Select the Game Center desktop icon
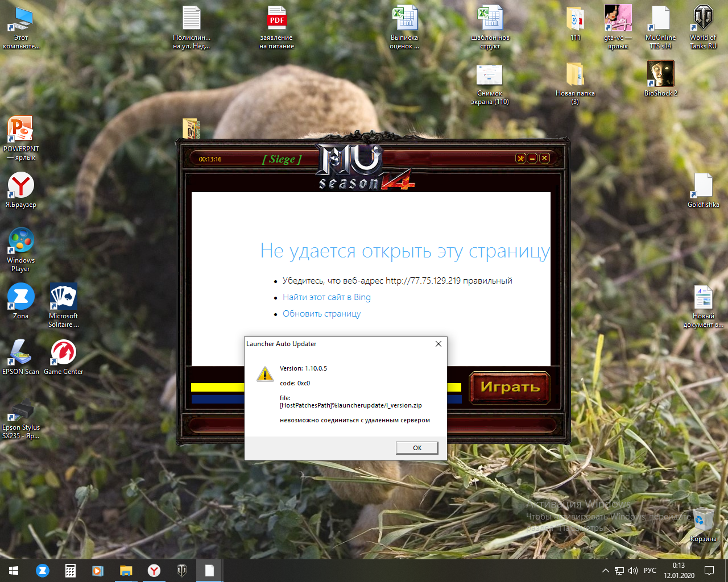 click(64, 356)
